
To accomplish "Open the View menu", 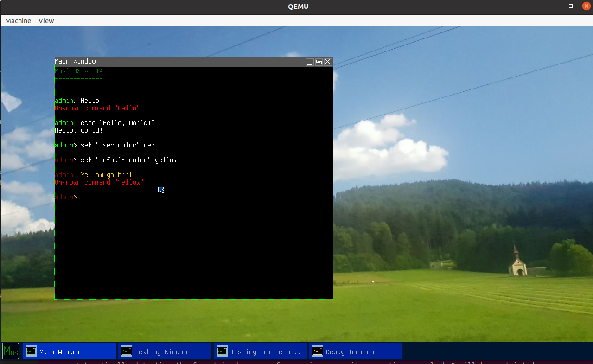I will [x=46, y=20].
